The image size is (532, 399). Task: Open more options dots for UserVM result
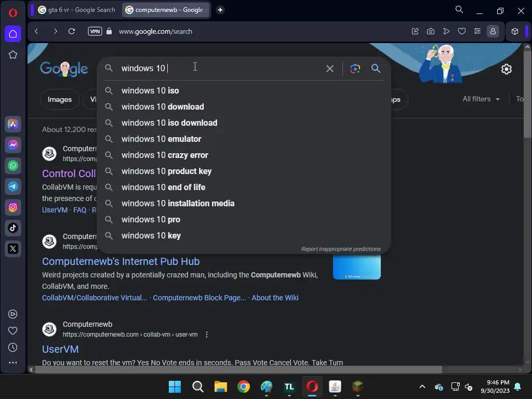pyautogui.click(x=207, y=335)
